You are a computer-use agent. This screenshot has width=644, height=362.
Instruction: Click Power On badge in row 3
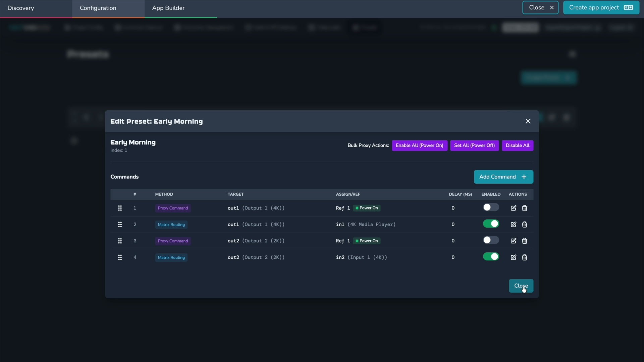[367, 241]
